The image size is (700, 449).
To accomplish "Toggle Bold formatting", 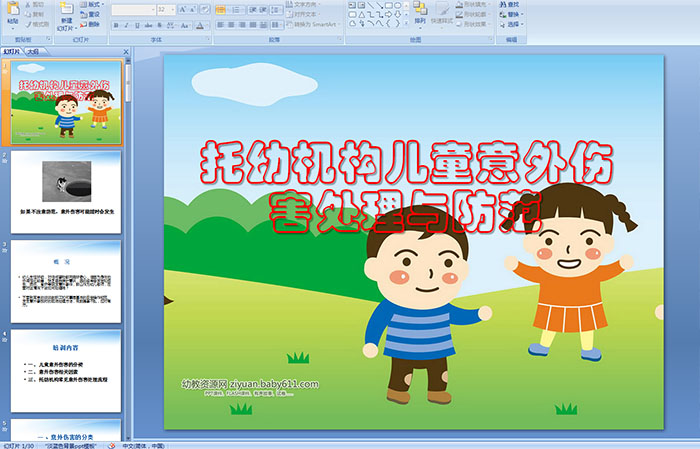I will (116, 25).
